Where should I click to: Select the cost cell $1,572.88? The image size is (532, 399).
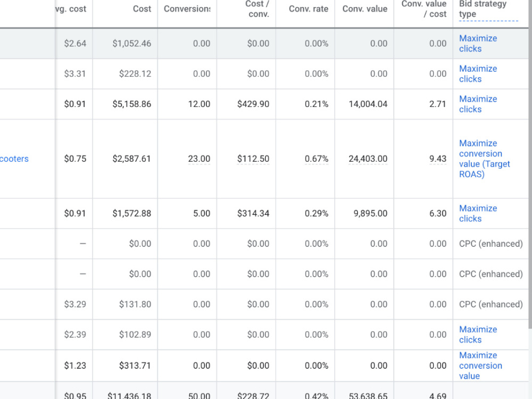(131, 213)
